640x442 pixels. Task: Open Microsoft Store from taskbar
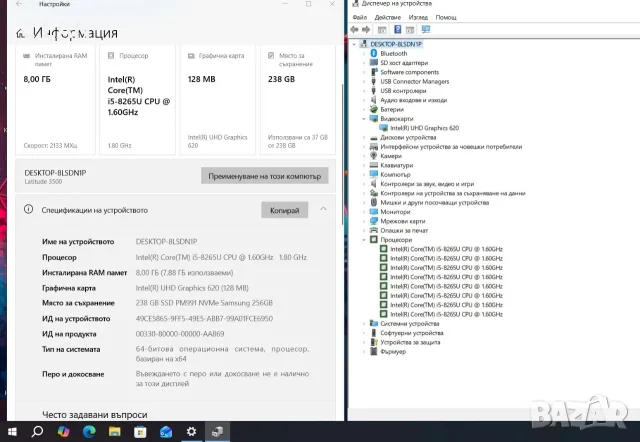tap(140, 431)
